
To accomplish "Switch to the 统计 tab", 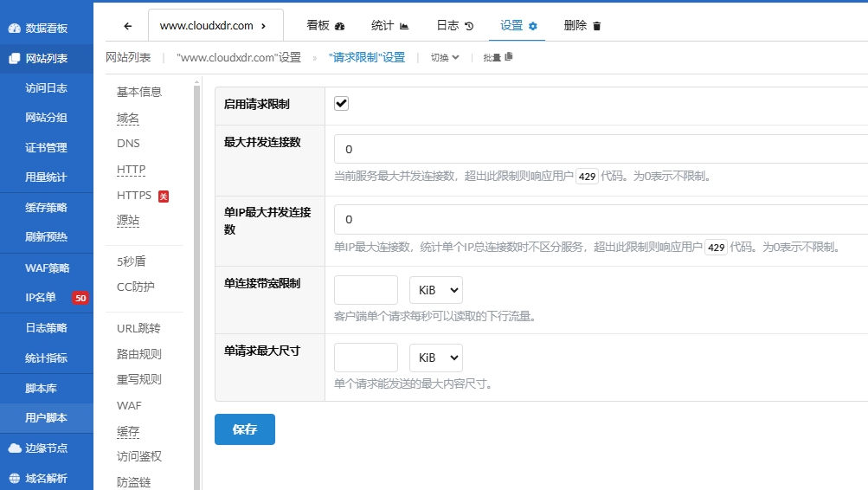I will [389, 26].
